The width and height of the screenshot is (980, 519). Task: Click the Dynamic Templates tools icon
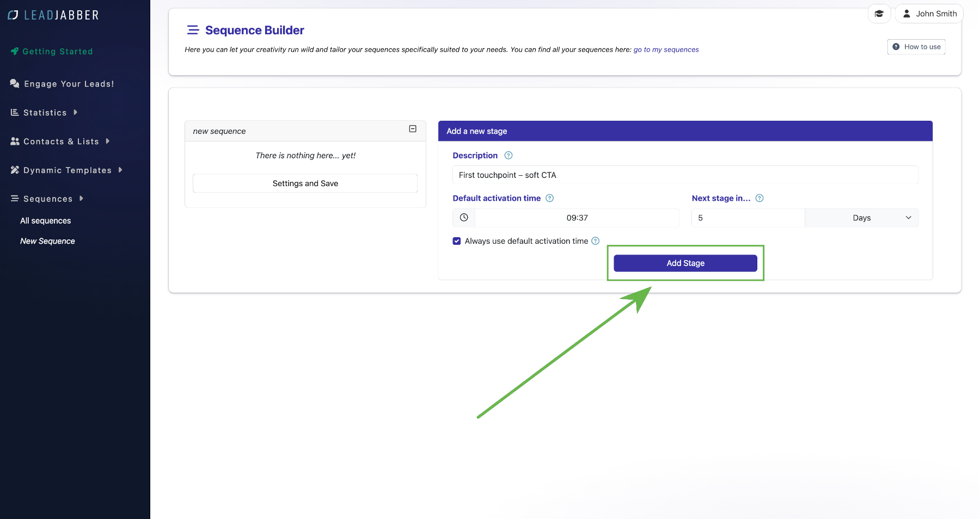pos(15,170)
